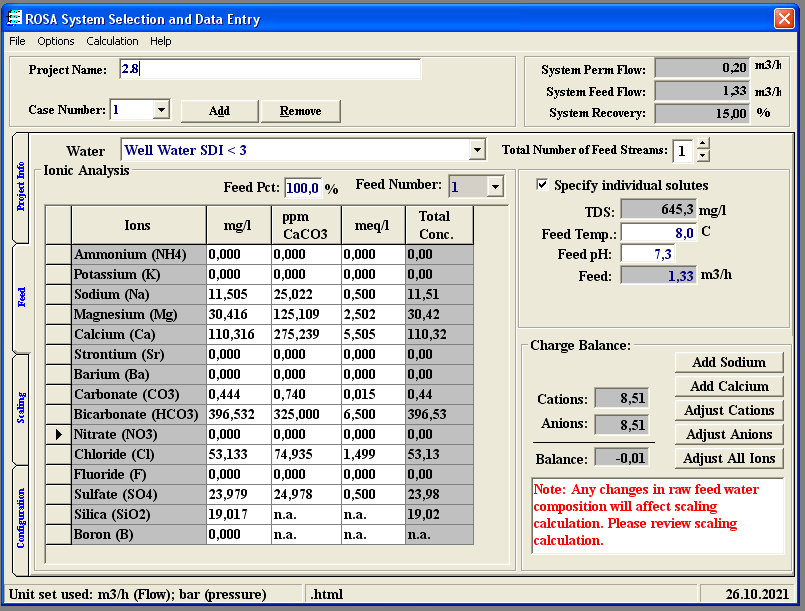Viewport: 805px width, 611px height.
Task: Click the Adjust Cations button
Action: (729, 410)
